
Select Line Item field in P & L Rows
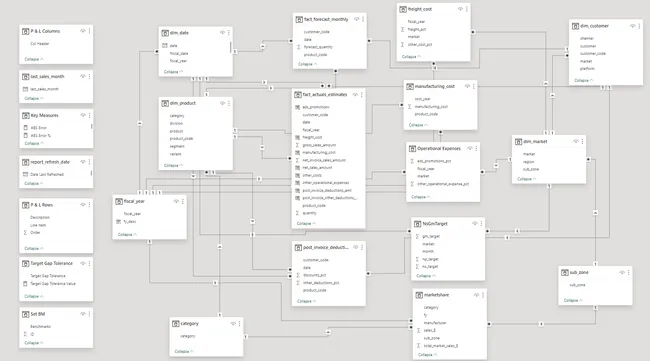coord(38,225)
